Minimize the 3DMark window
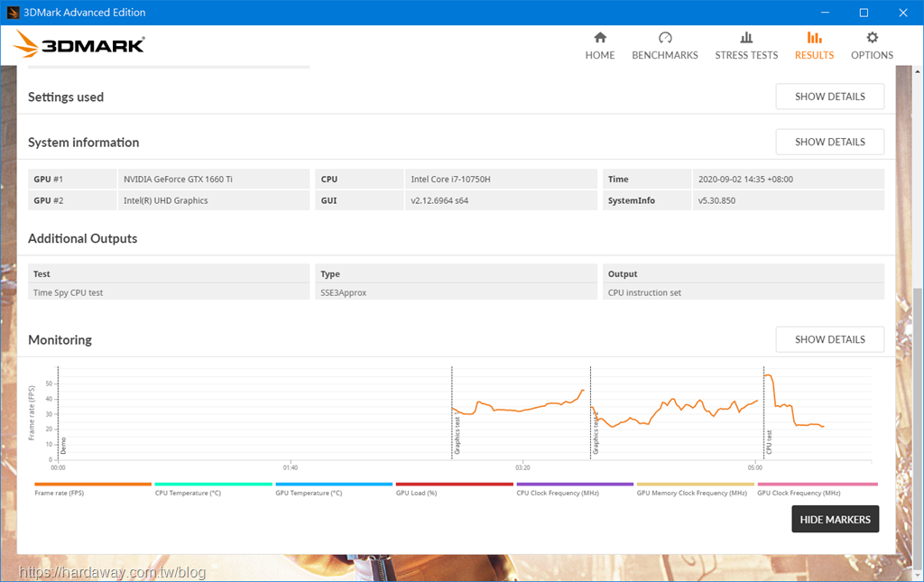 825,13
